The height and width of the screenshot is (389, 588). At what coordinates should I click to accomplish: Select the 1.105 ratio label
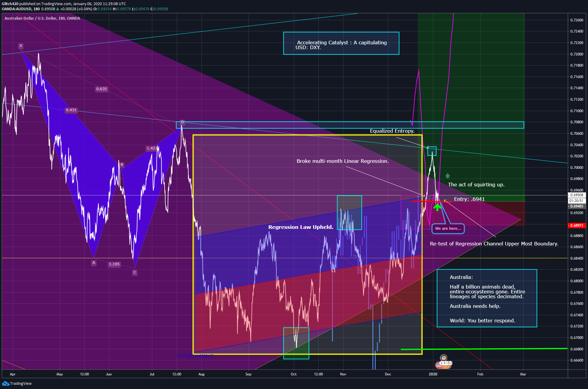pyautogui.click(x=114, y=264)
